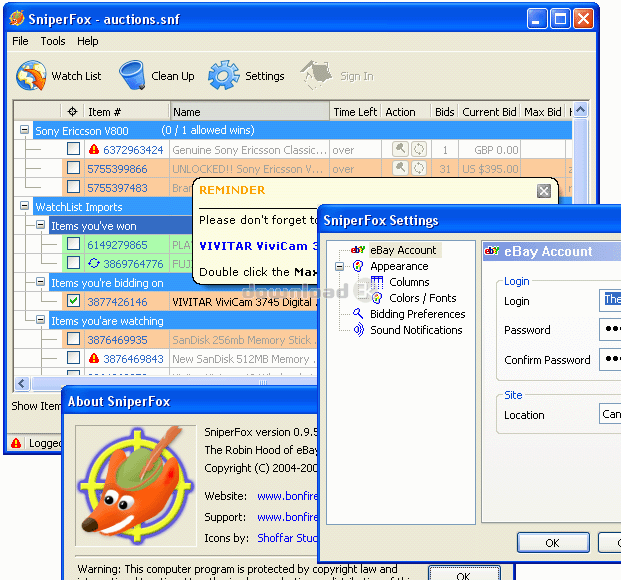Check the box for item 5755397483
Viewport: 621px width, 580px height.
[x=73, y=187]
